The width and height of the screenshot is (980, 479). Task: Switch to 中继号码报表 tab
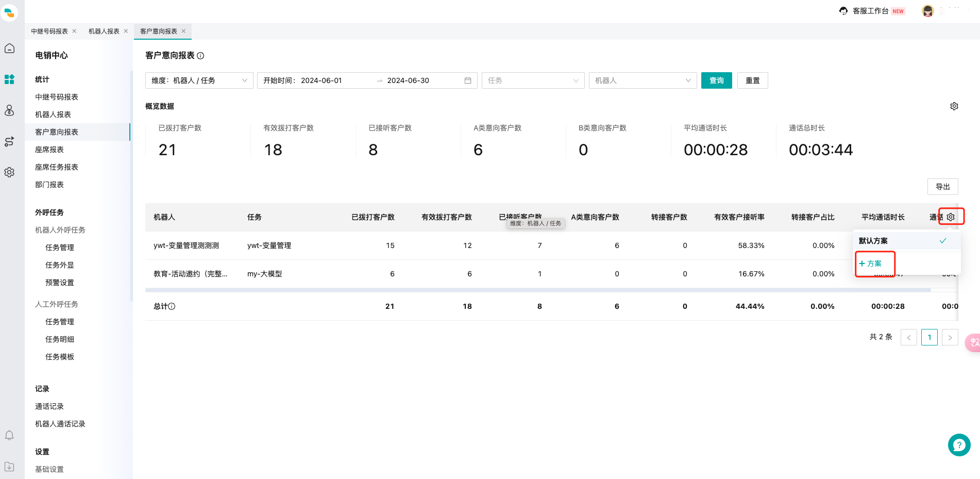pyautogui.click(x=49, y=31)
